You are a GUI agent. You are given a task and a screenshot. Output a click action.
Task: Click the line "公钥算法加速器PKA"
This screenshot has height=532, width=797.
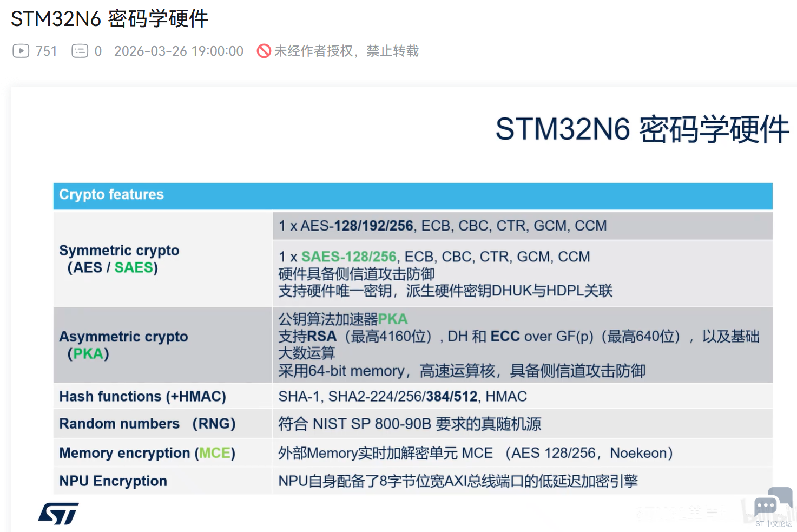[x=343, y=319]
